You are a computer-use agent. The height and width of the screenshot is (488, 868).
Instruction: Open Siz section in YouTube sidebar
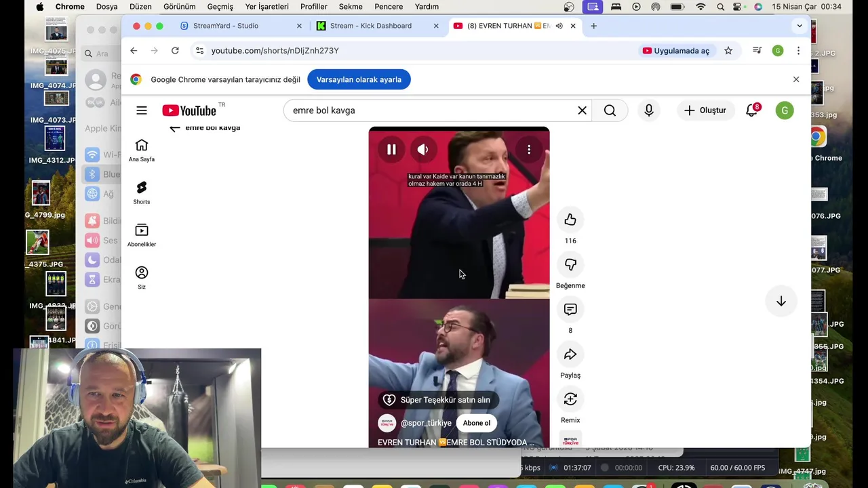(x=142, y=278)
